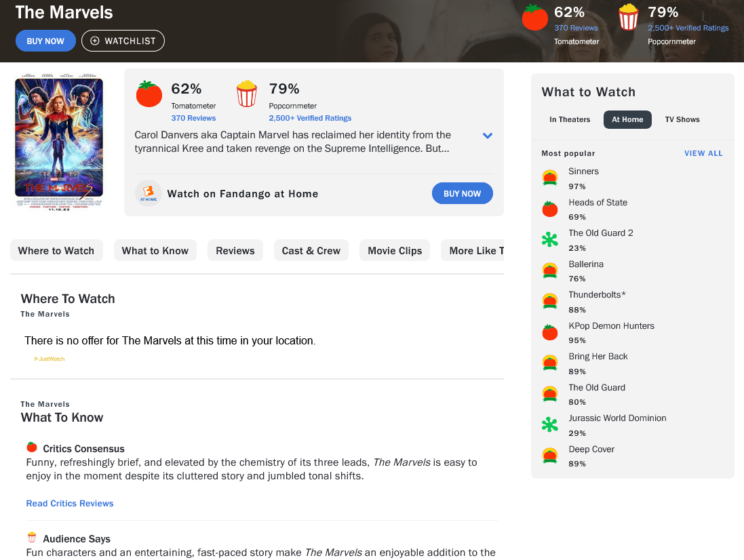Click the certified fresh icon next to Sinners
Screen dimensions: 744x560
tap(549, 178)
